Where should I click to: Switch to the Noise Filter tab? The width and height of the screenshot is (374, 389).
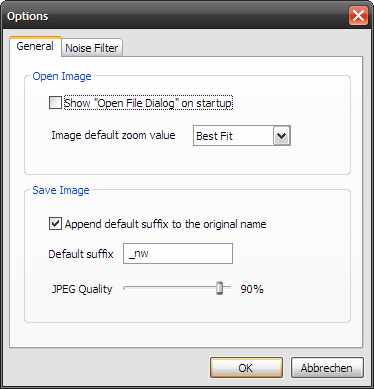(92, 48)
